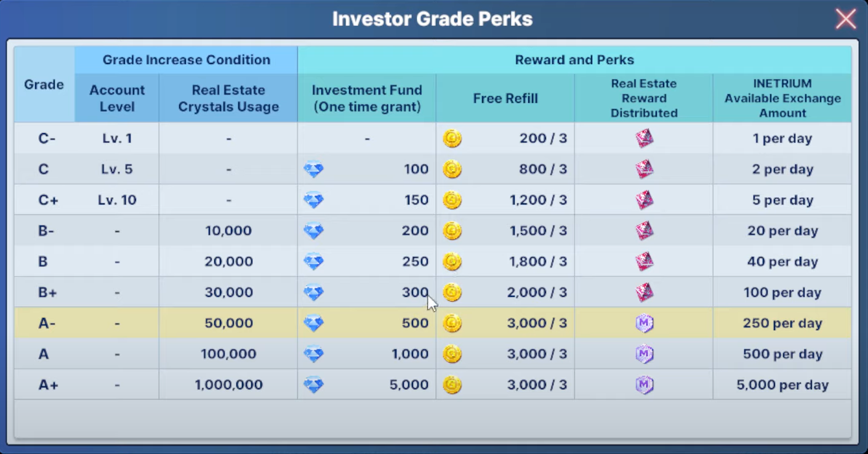Click the Lv. 10 account level cell
This screenshot has width=868, height=454.
[117, 200]
